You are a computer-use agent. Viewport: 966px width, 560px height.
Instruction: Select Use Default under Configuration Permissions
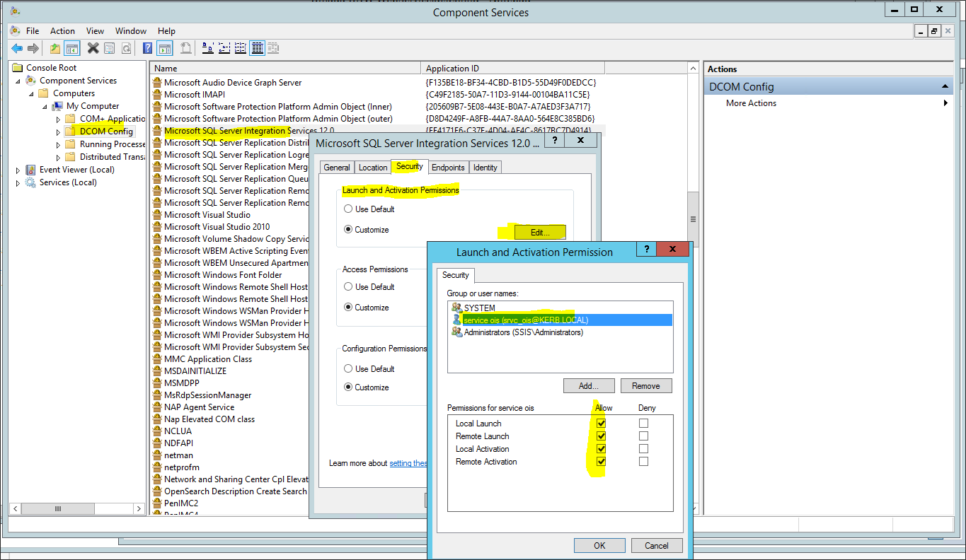[x=348, y=369]
